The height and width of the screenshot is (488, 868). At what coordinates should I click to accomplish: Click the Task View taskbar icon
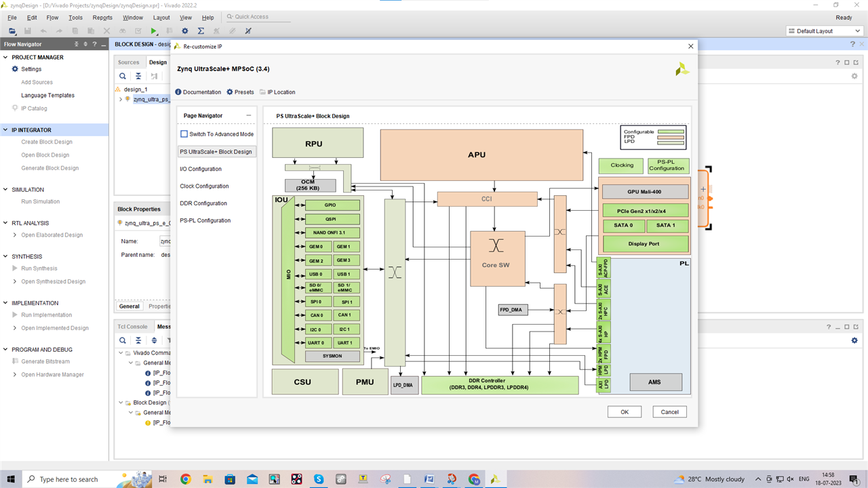coord(163,479)
